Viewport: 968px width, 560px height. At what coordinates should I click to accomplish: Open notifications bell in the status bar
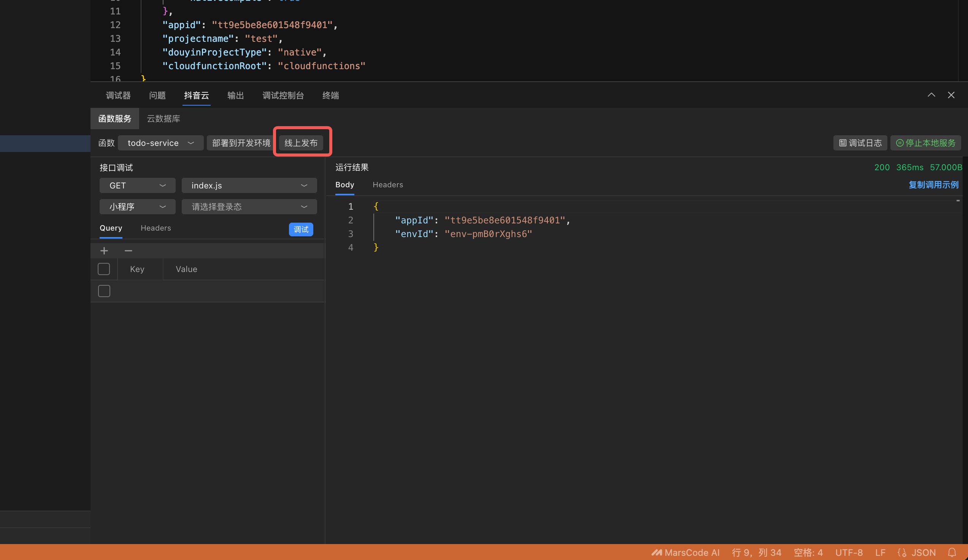click(952, 552)
